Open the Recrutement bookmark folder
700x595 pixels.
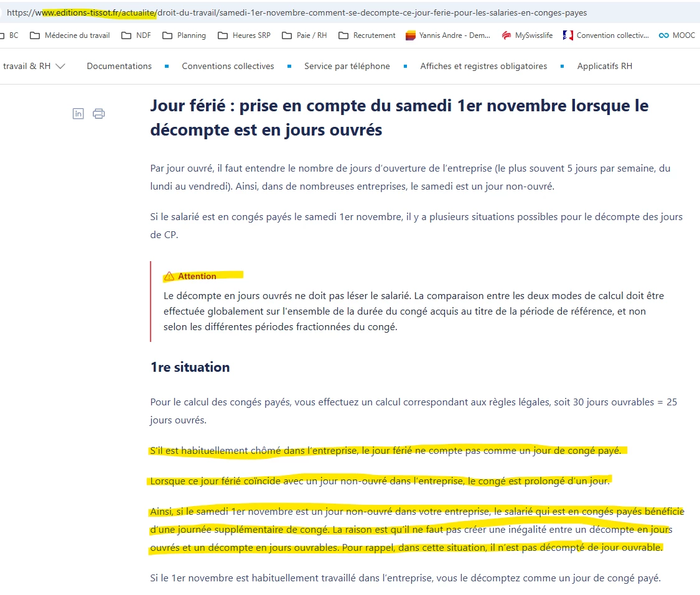(x=367, y=35)
